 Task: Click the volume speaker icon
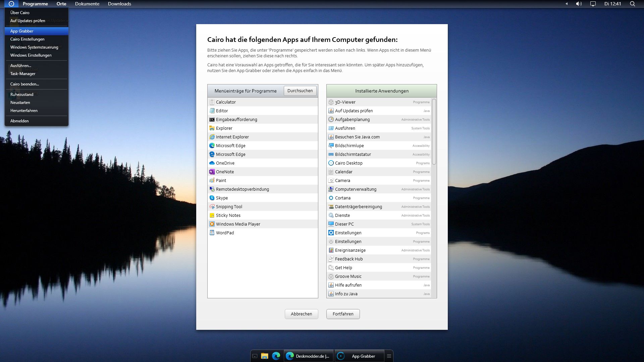(579, 4)
